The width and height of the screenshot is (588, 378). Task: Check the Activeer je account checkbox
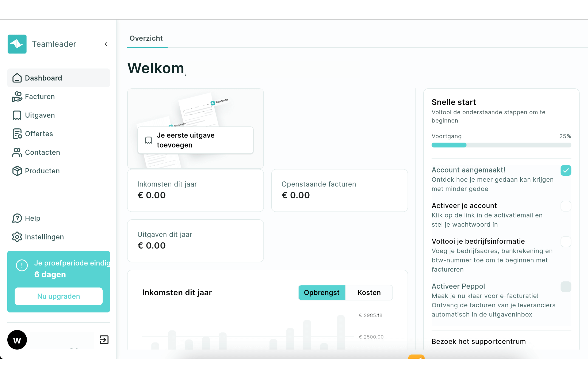tap(566, 206)
